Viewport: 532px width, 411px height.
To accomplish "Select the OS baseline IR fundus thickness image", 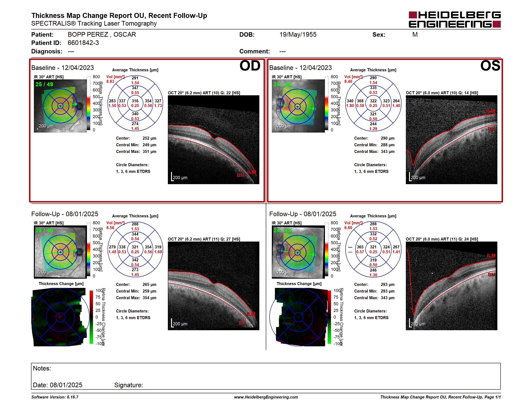I will (298, 106).
